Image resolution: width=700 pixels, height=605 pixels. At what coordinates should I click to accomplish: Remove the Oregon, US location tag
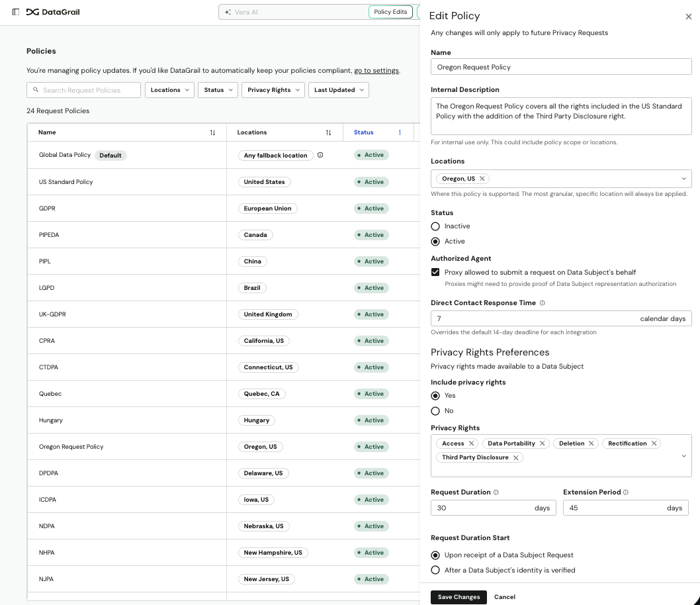pos(482,179)
